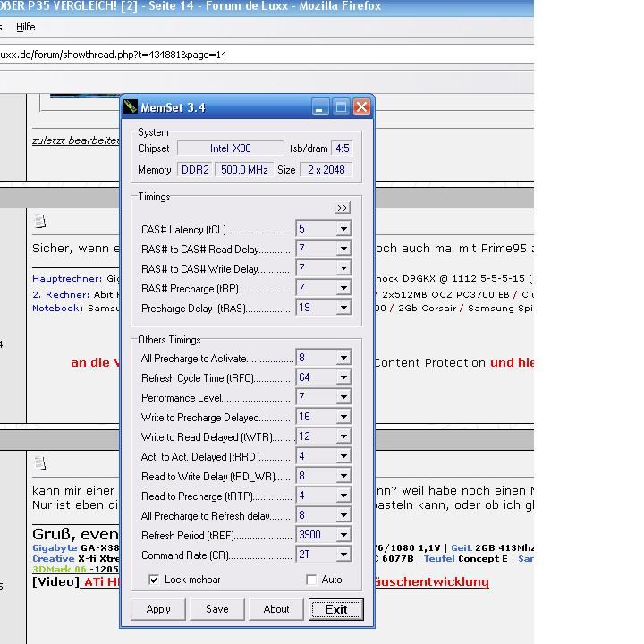
Task: Expand advanced timings with the >> button
Action: pos(343,208)
